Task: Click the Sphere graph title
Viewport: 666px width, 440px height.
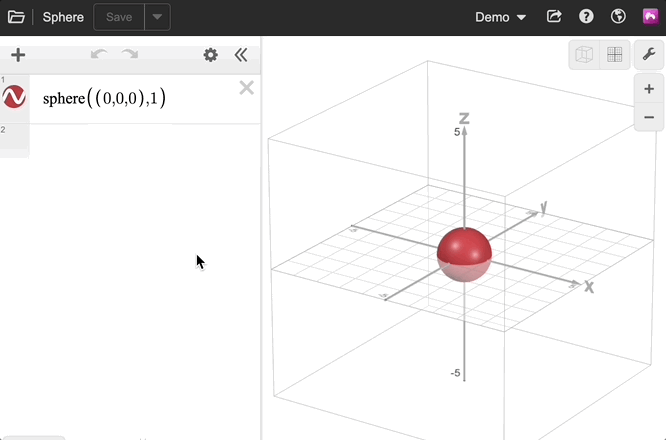Action: coord(63,17)
